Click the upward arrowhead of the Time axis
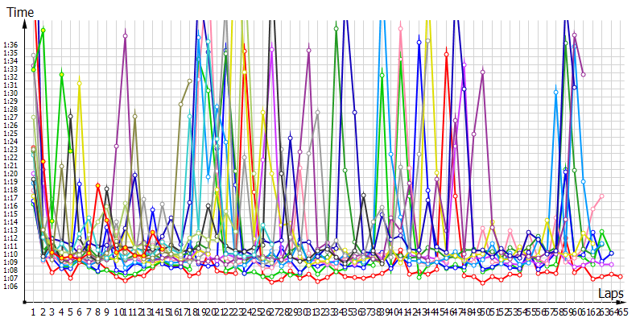Image resolution: width=644 pixels, height=322 pixels. (27, 23)
